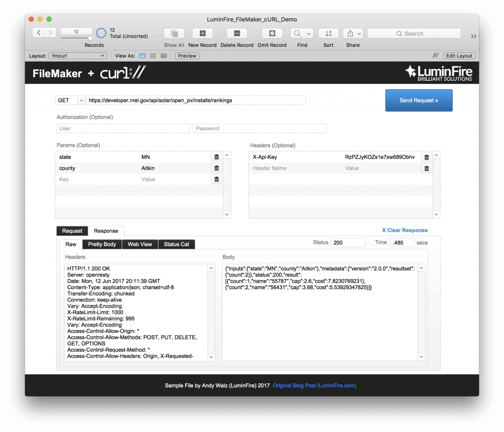This screenshot has width=504, height=432.
Task: Create a New Record
Action: pyautogui.click(x=202, y=33)
